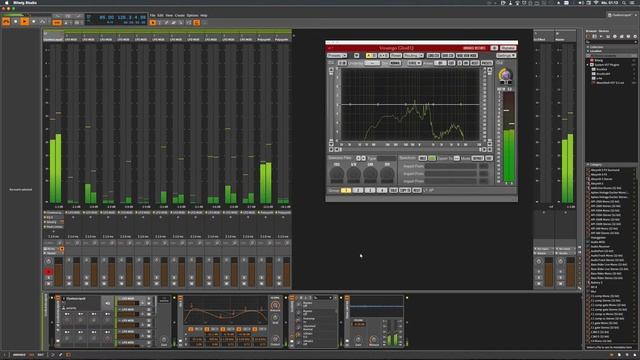
Task: Enable EQ band 1 button
Action: pos(191,329)
